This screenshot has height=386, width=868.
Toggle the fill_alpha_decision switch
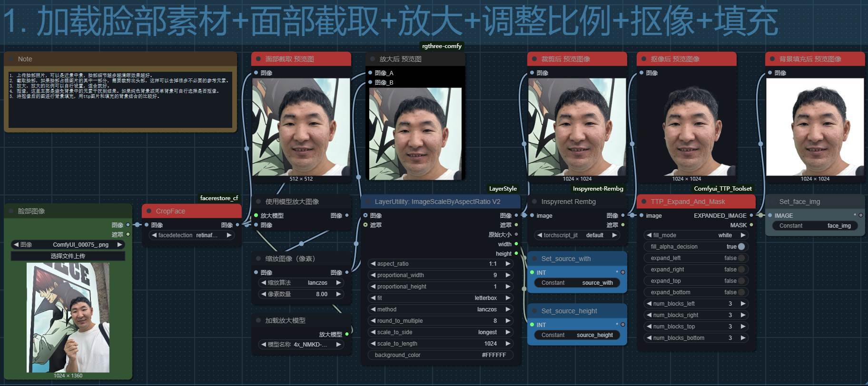pyautogui.click(x=741, y=247)
